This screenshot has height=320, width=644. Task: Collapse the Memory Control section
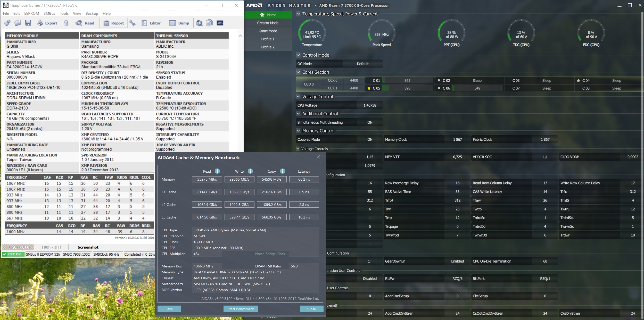tap(298, 131)
